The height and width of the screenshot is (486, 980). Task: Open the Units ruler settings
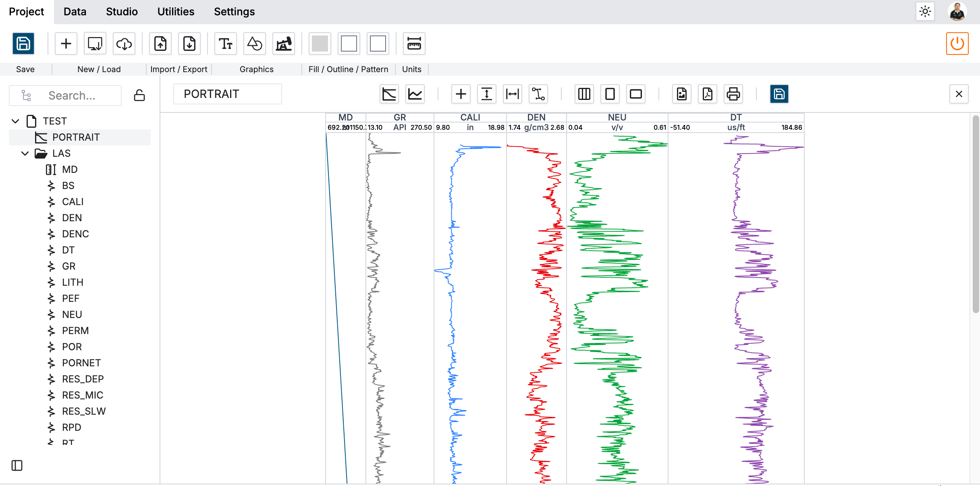click(x=414, y=44)
